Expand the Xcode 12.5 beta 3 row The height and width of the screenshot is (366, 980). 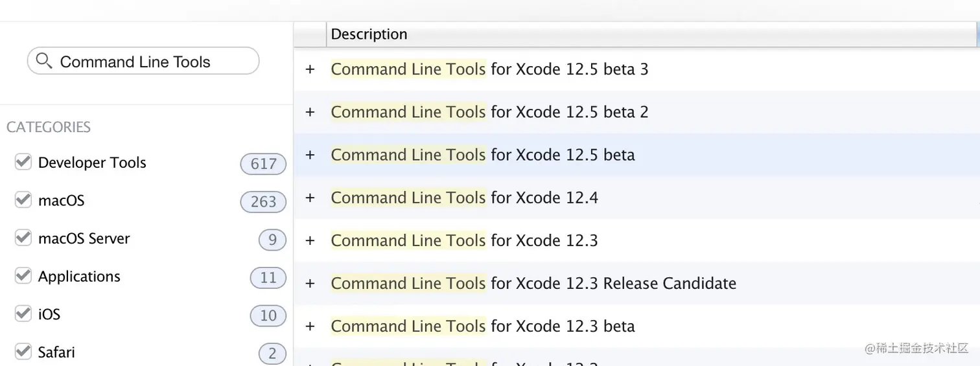[310, 69]
